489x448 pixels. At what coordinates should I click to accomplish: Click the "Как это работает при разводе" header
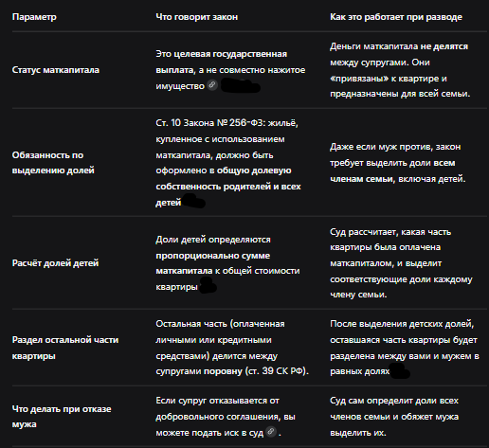coord(396,17)
